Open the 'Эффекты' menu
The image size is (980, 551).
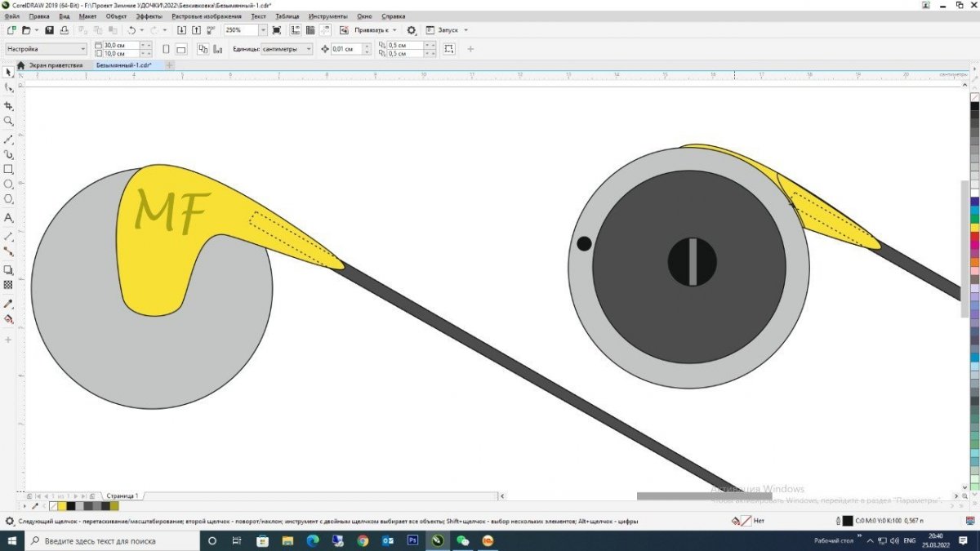(149, 16)
